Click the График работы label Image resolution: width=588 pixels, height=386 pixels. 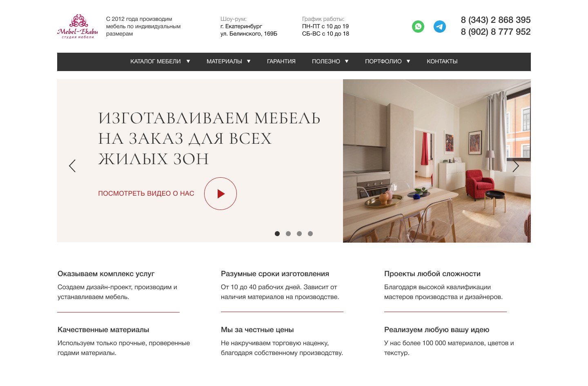tap(323, 19)
